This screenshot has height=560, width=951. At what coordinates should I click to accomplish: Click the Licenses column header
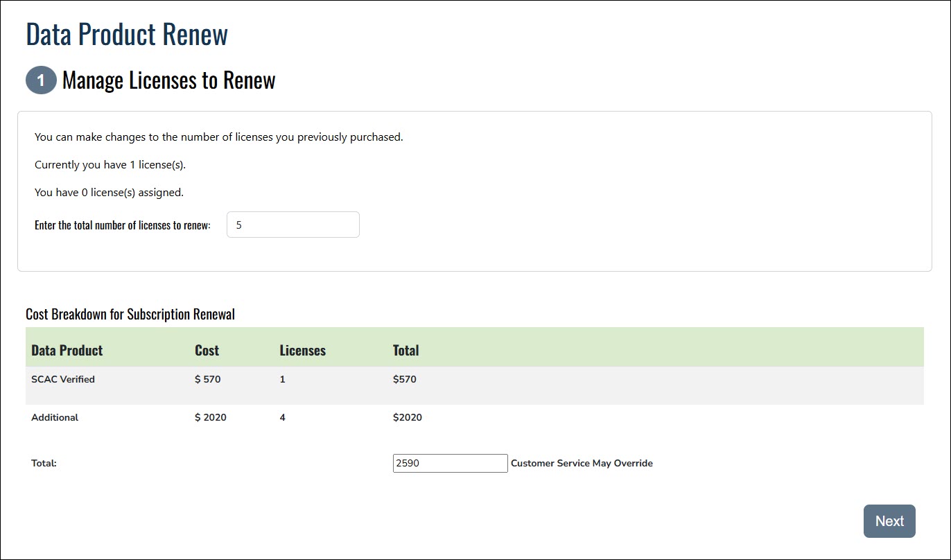click(x=302, y=350)
